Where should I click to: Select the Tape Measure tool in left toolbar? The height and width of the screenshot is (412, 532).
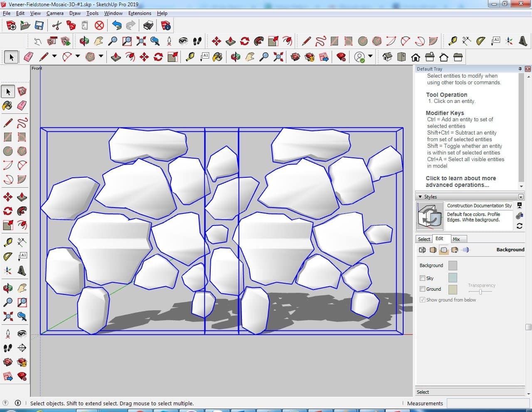tap(7, 242)
